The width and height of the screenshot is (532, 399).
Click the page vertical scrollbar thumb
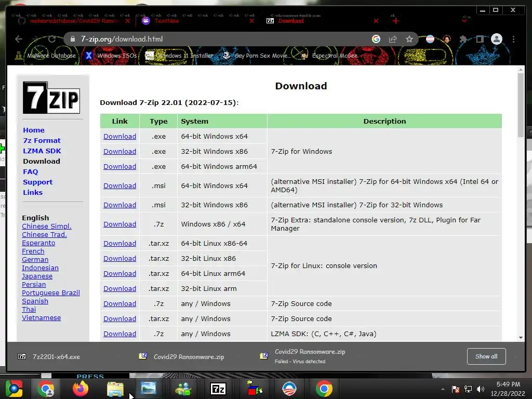tap(521, 105)
